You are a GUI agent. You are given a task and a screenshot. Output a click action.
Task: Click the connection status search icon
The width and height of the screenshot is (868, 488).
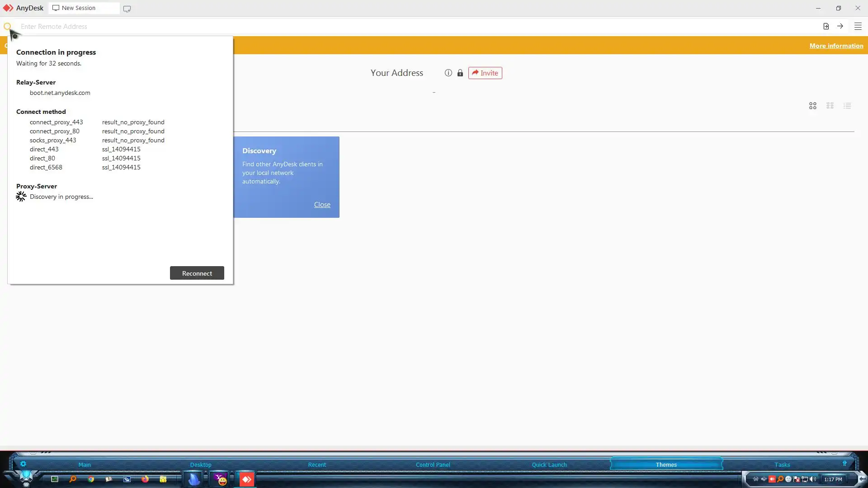[x=7, y=26]
